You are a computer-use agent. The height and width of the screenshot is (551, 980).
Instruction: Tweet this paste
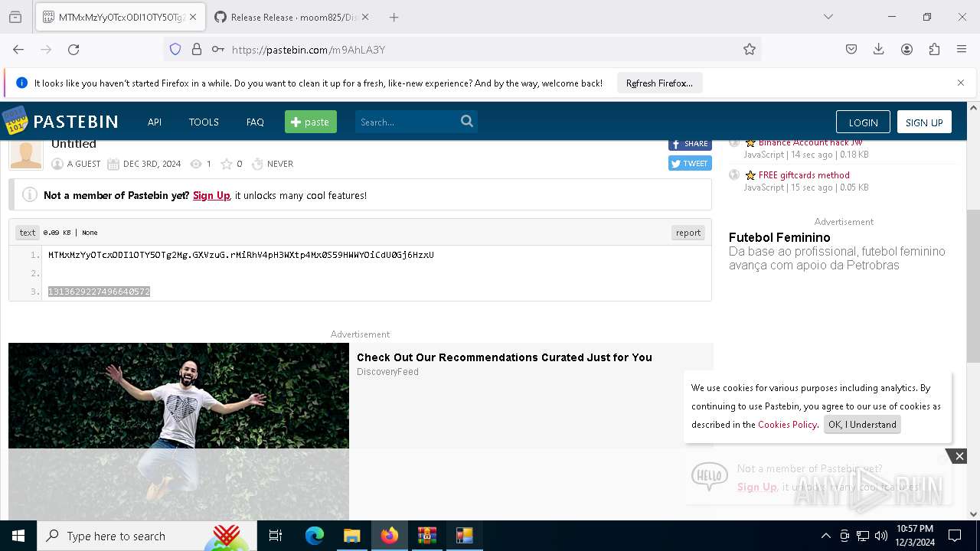(690, 163)
